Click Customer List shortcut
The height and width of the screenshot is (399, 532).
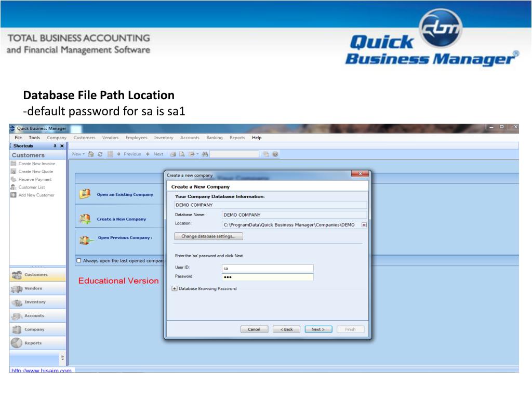pos(32,187)
